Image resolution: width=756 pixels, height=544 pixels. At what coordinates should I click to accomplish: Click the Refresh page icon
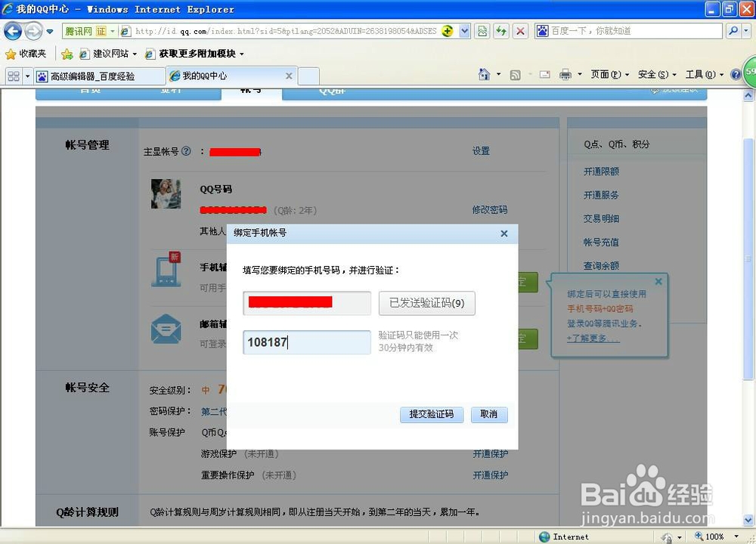point(501,31)
